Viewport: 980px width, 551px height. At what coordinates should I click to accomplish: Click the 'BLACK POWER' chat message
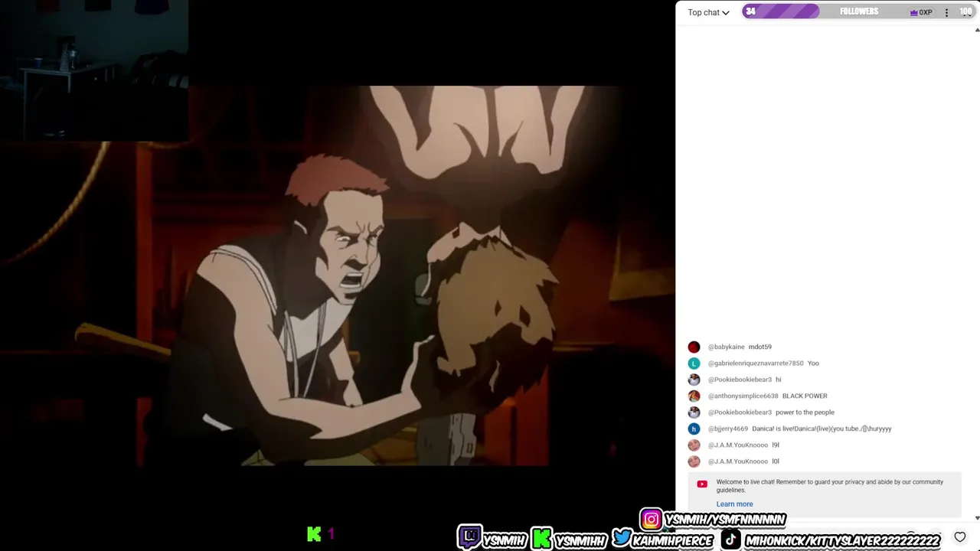tap(805, 396)
